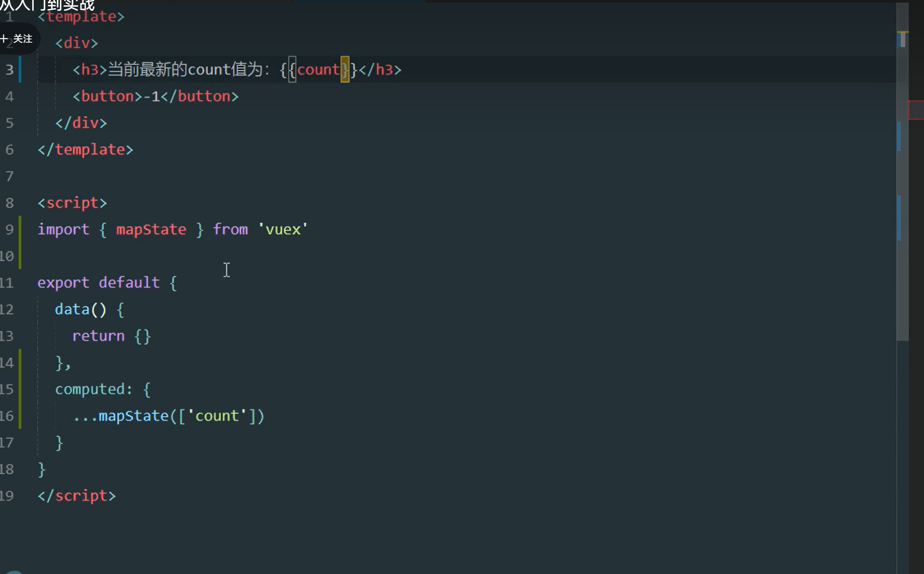Click the '当前最新的count值为' heading text
This screenshot has width=924, height=574.
coord(185,70)
